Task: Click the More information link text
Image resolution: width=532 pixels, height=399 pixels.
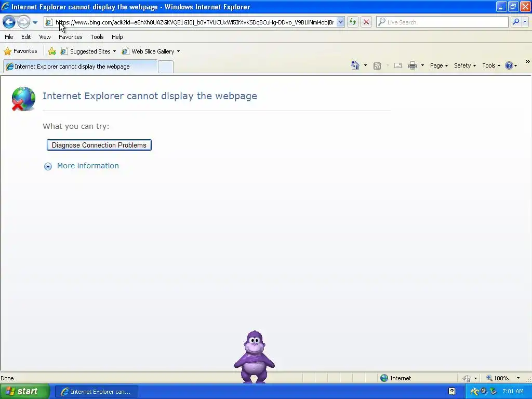Action: (88, 166)
